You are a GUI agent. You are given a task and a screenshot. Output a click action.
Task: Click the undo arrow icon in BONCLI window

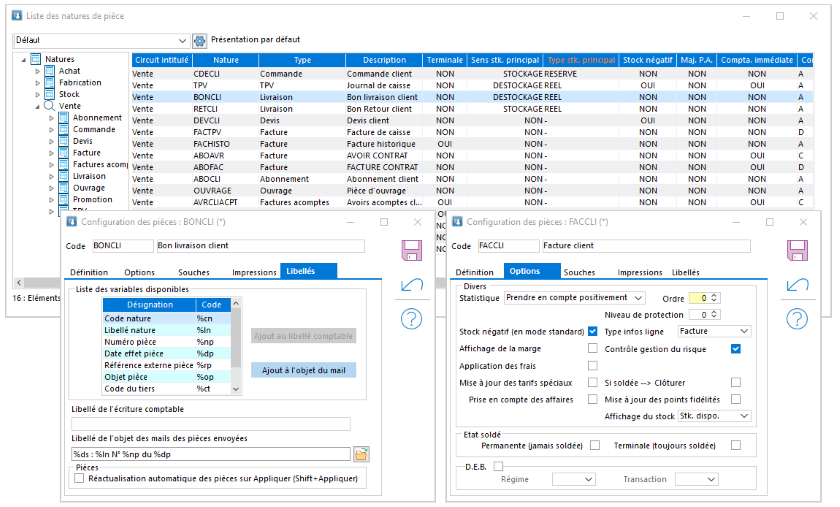[x=411, y=286]
